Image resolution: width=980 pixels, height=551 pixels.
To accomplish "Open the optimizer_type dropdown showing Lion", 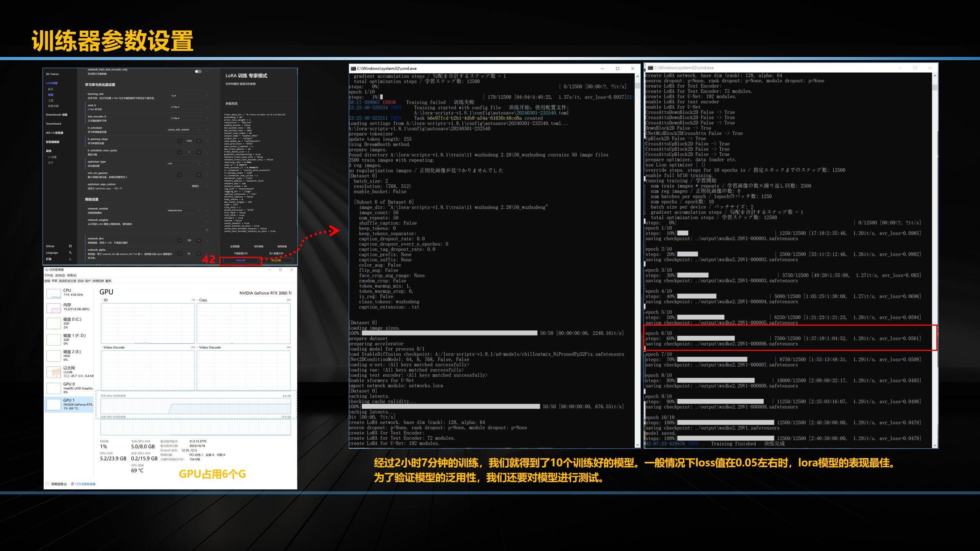I will pos(184,163).
